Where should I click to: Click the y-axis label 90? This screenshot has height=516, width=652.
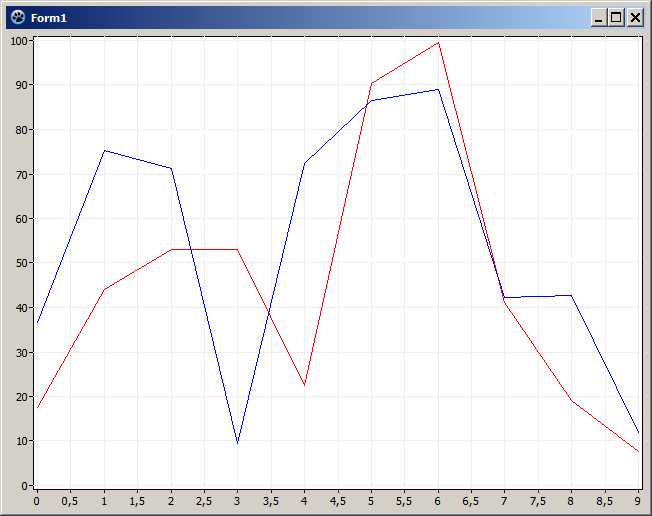coord(21,85)
